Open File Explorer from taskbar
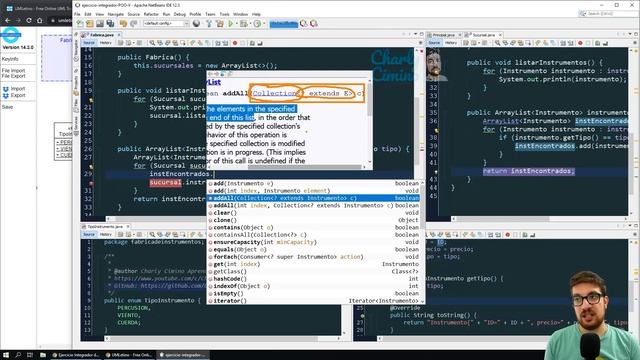This screenshot has height=360, width=640. pos(42,355)
